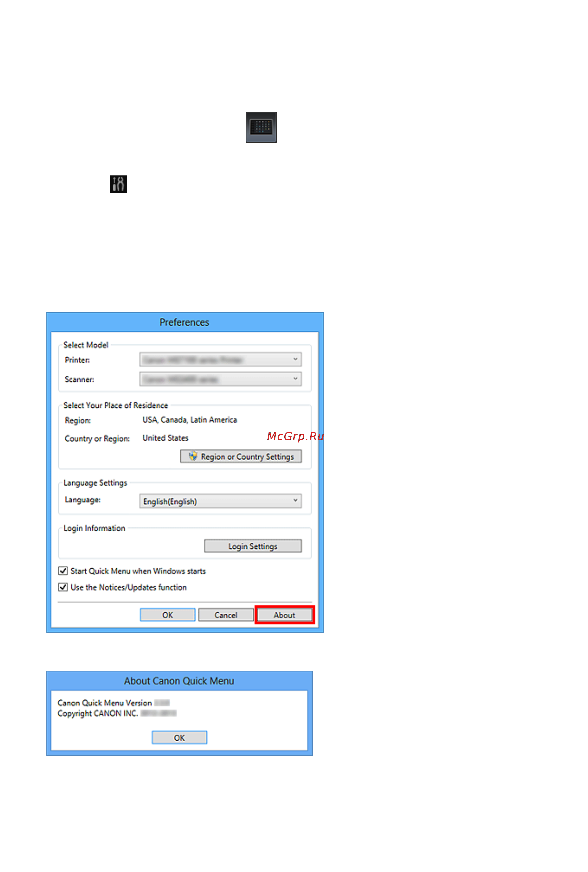Click Region or Country Settings button
The height and width of the screenshot is (872, 588).
click(241, 456)
